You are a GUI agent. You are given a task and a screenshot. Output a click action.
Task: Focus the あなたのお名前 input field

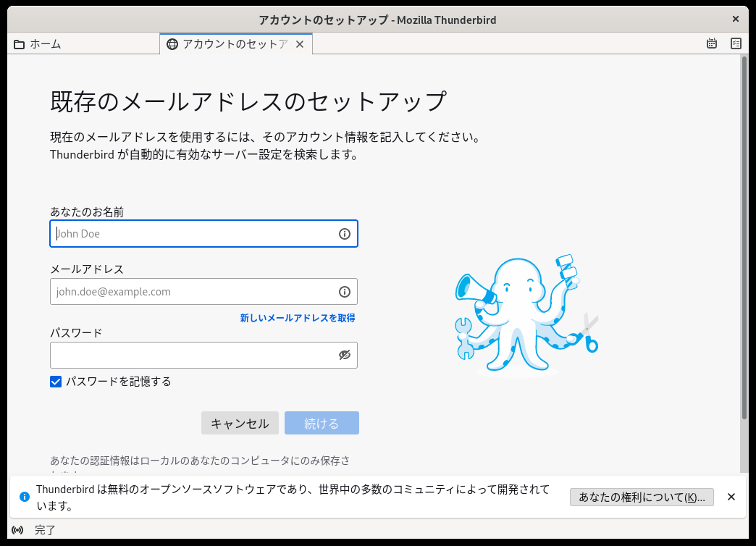tap(204, 234)
